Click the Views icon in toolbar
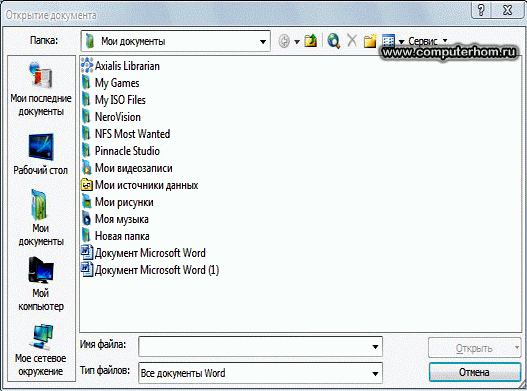The height and width of the screenshot is (391, 527). point(389,41)
